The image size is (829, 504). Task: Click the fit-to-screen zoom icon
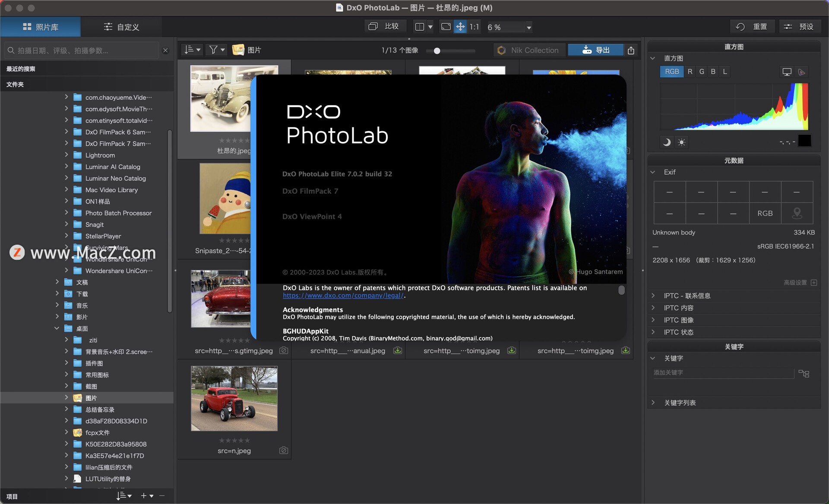(446, 27)
